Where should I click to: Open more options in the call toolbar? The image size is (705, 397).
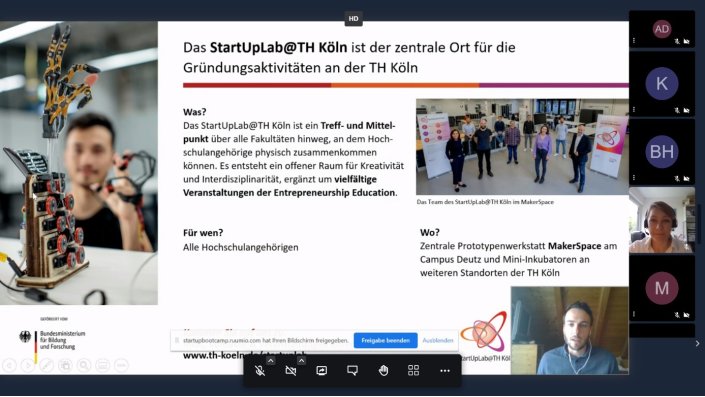(x=445, y=370)
